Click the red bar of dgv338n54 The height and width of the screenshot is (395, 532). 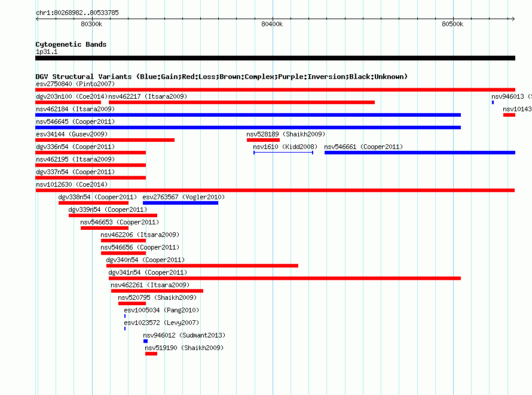point(93,203)
